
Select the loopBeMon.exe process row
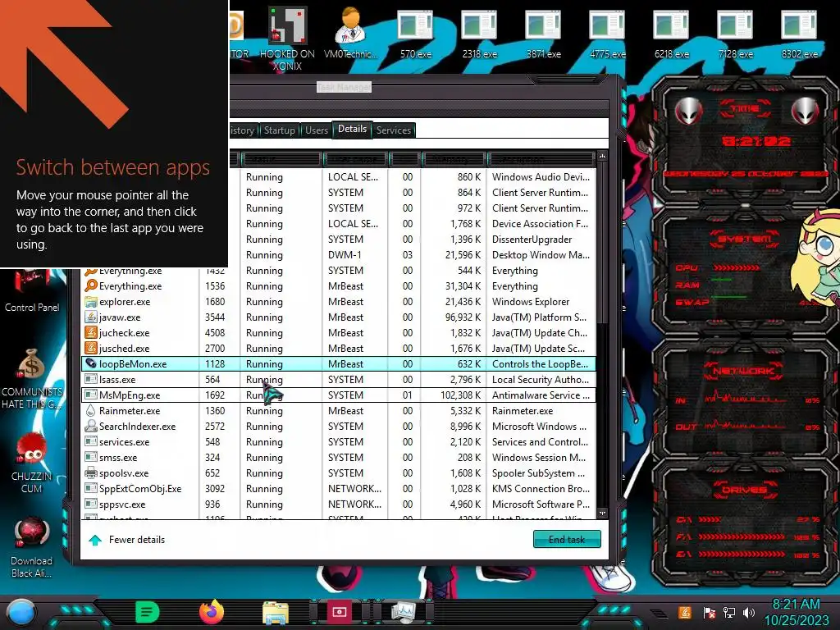click(x=338, y=363)
